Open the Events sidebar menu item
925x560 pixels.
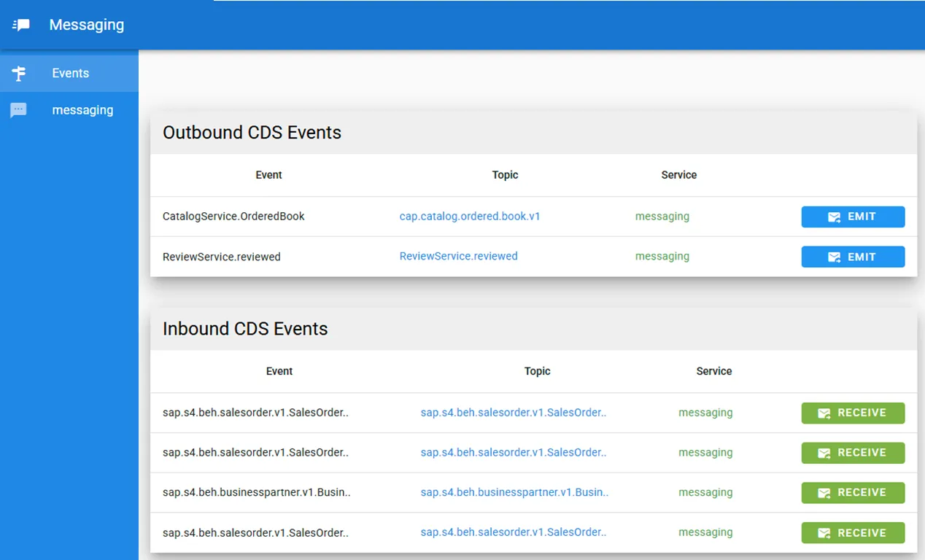click(x=70, y=74)
